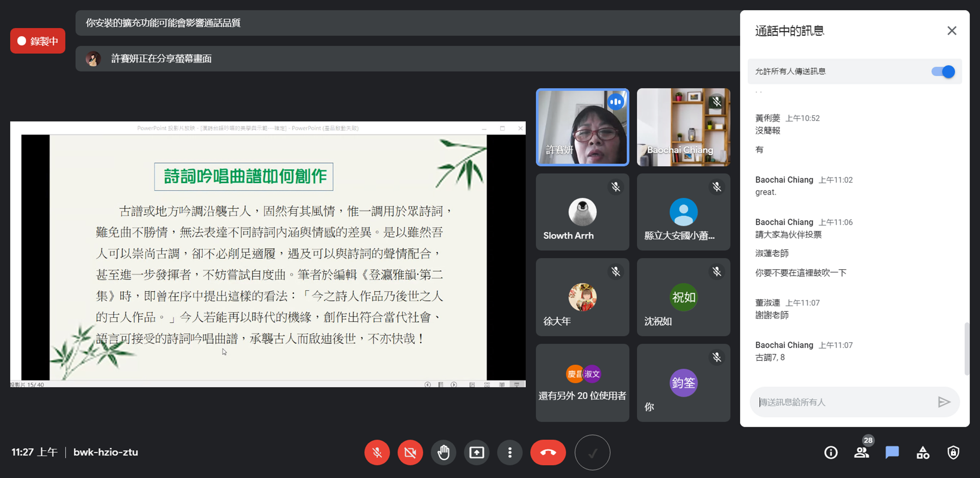The image size is (980, 478).
Task: Open host controls shield icon
Action: coord(953,452)
